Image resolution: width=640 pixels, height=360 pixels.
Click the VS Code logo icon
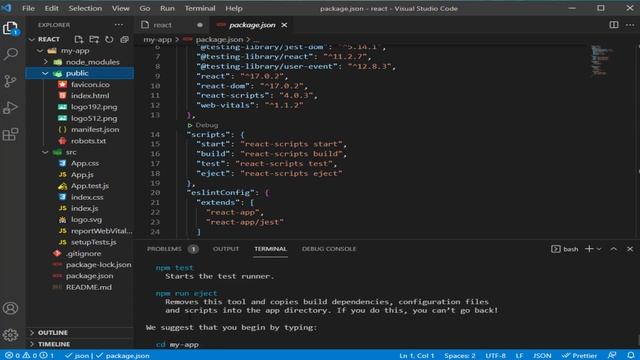point(7,8)
